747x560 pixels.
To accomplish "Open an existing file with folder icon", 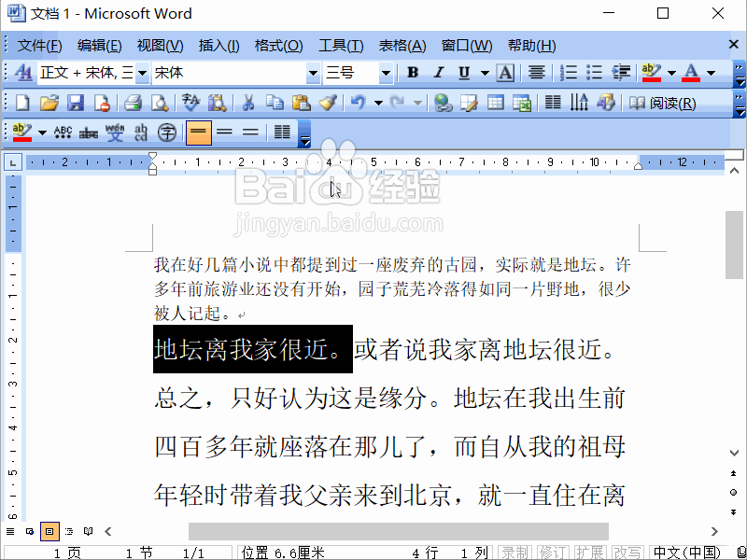I will tap(49, 103).
